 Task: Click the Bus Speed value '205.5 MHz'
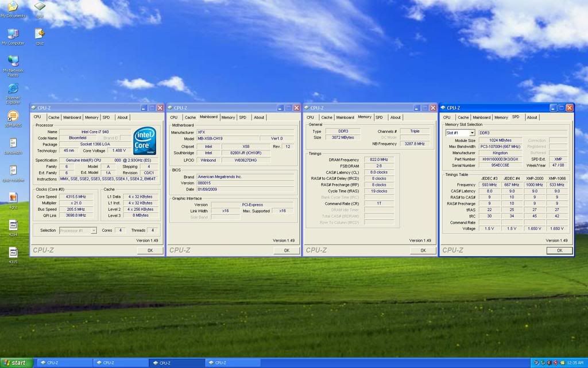76,209
